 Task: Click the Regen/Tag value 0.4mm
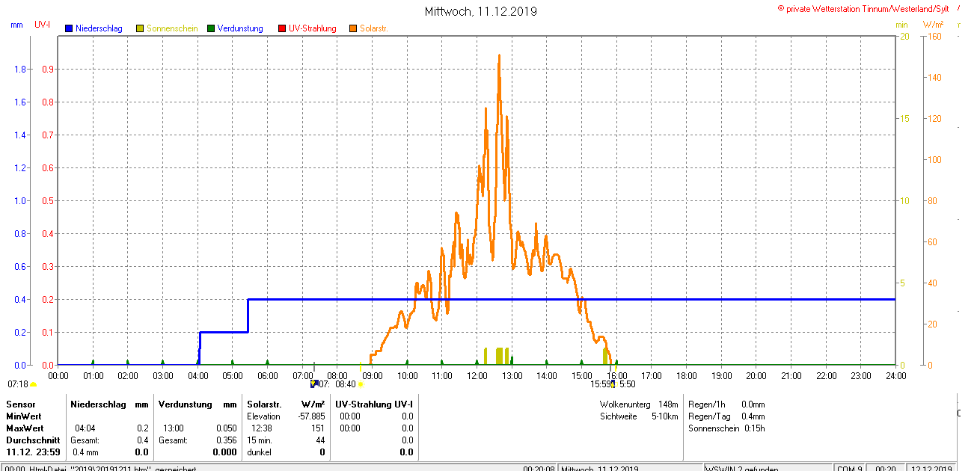click(753, 416)
